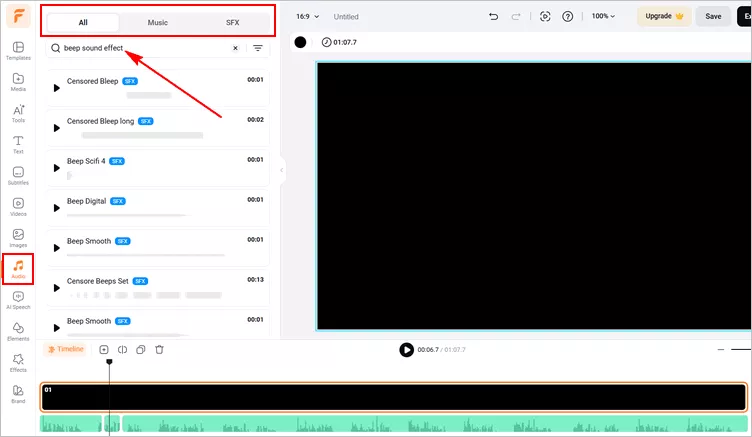Select the long audio waveform clip
Viewport: 752px width, 437px height.
[435, 424]
